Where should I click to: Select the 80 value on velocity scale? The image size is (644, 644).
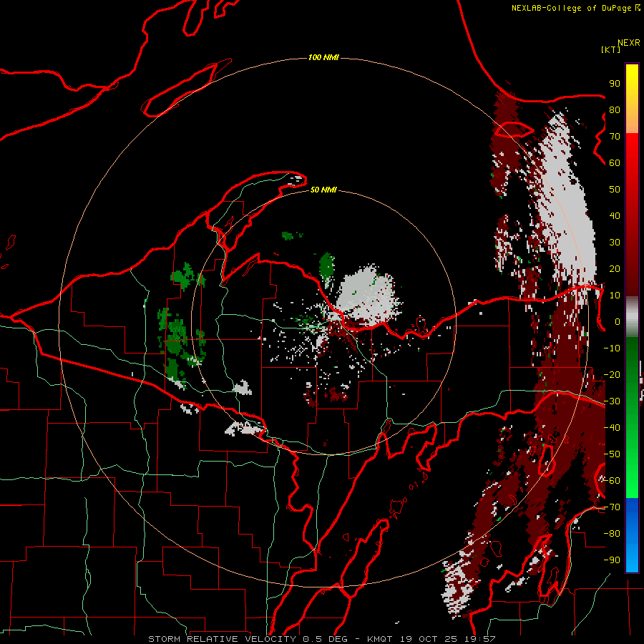(615, 109)
